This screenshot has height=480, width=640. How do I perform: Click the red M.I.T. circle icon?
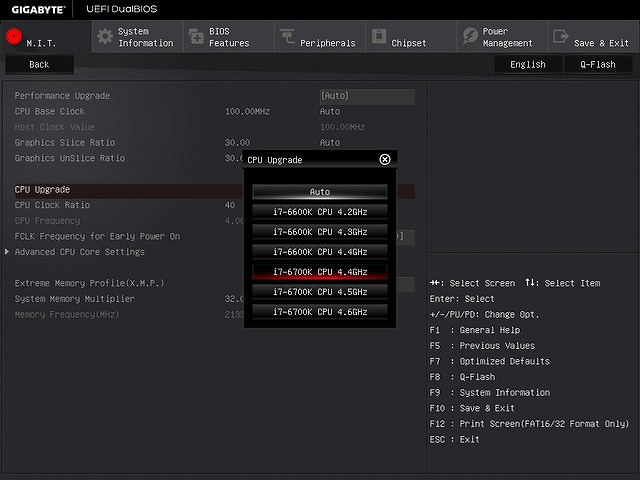[14, 36]
